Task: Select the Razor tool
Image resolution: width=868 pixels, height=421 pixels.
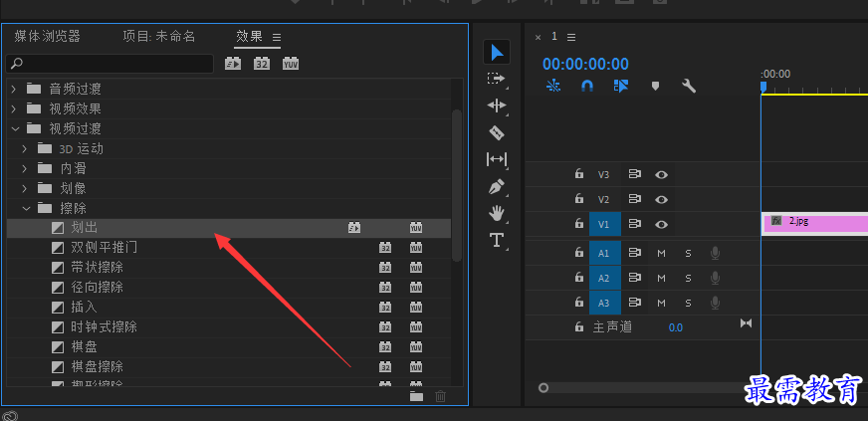Action: [496, 132]
